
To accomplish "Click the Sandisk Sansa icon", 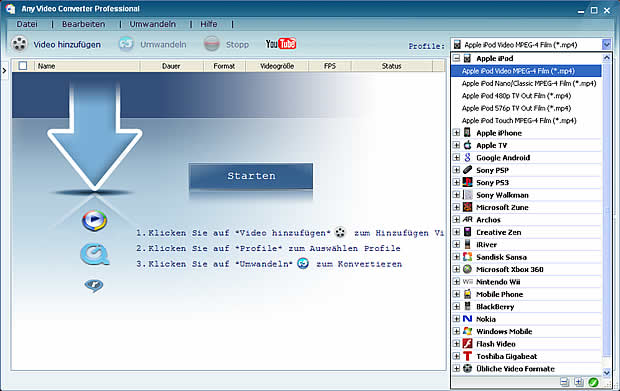I will click(467, 257).
